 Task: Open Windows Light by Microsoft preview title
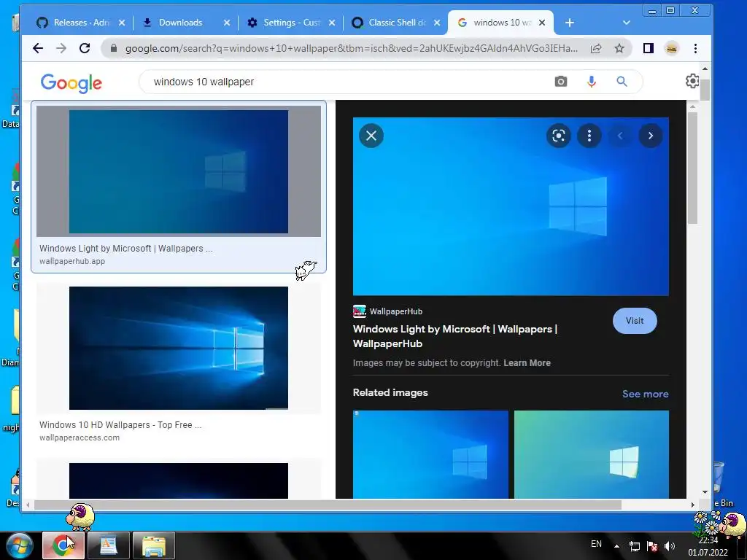(x=455, y=336)
